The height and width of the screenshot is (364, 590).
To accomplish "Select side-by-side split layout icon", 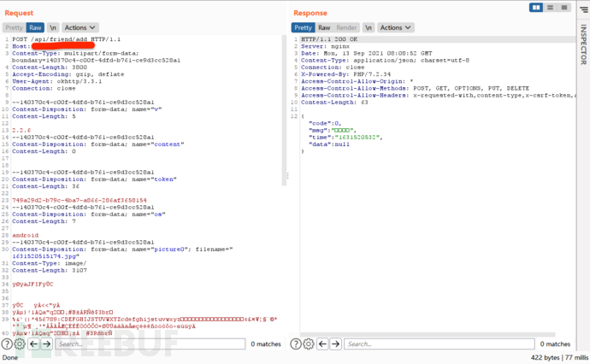I will click(536, 8).
